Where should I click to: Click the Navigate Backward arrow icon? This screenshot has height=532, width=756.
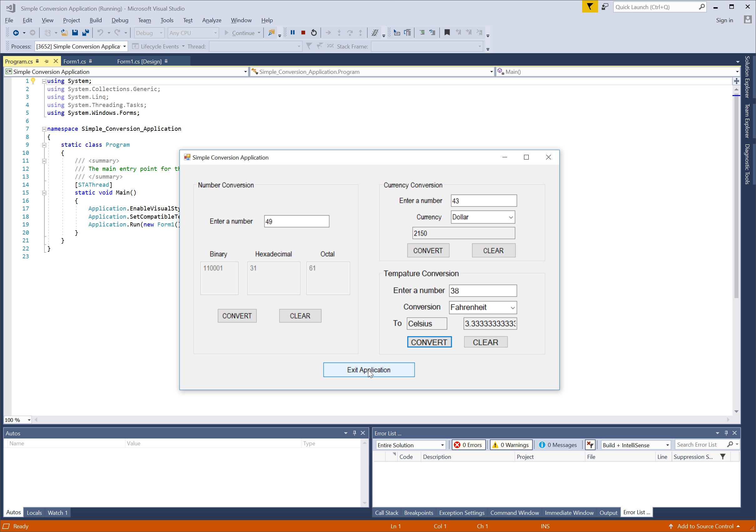pyautogui.click(x=15, y=33)
